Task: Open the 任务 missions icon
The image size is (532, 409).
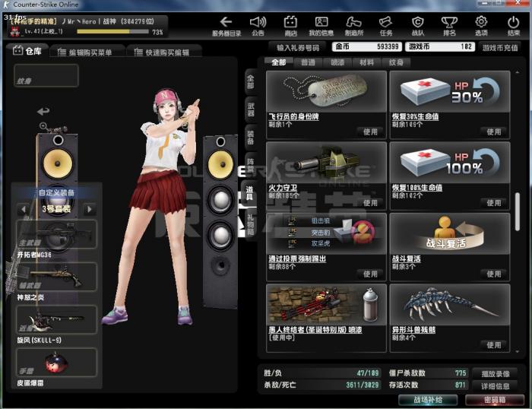Action: coord(386,26)
